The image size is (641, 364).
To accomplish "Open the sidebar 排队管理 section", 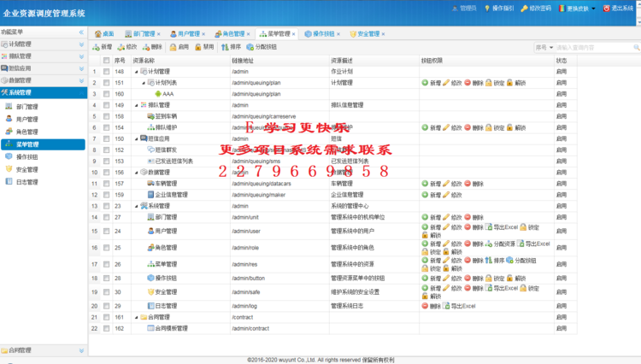I will pyautogui.click(x=44, y=56).
